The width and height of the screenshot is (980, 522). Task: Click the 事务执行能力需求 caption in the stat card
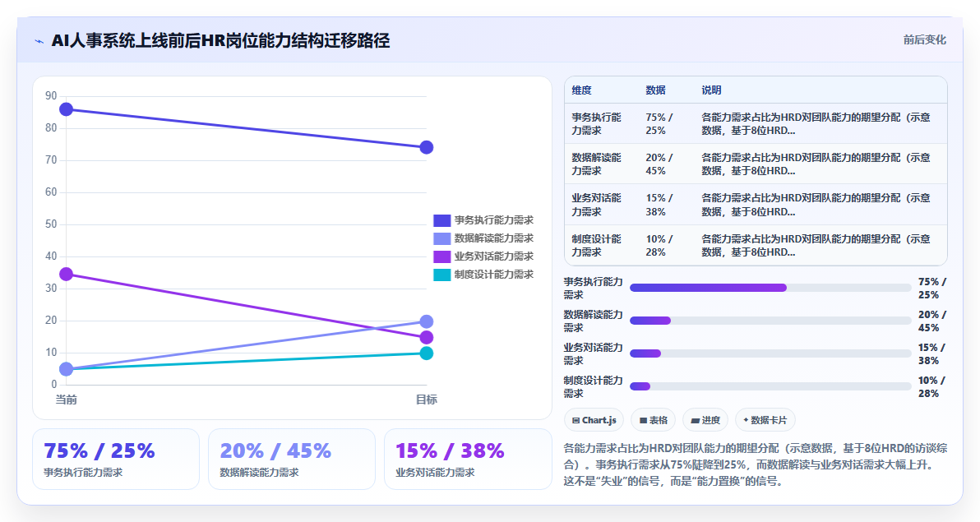(x=83, y=473)
